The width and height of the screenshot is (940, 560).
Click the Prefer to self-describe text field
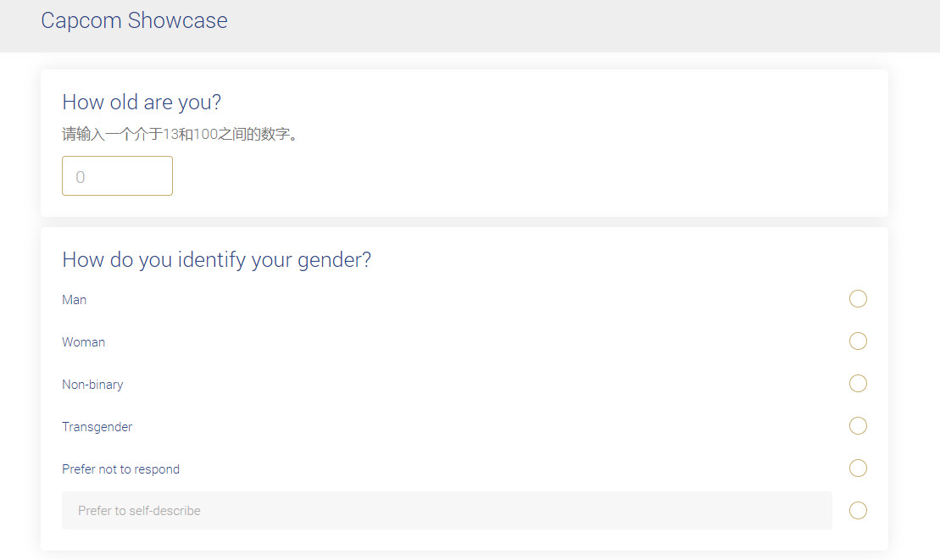click(x=447, y=511)
